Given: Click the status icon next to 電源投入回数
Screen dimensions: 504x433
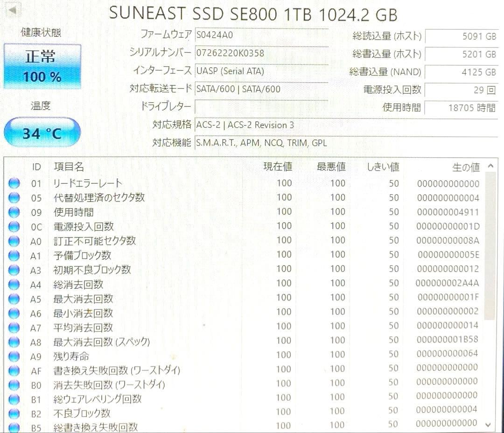Looking at the screenshot, I should coord(13,226).
